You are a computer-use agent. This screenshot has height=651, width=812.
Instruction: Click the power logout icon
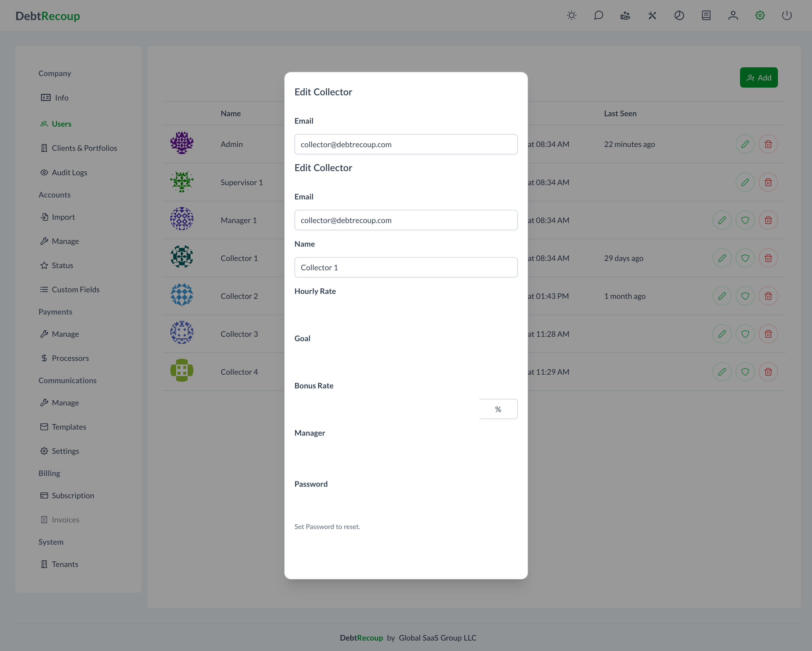(787, 15)
